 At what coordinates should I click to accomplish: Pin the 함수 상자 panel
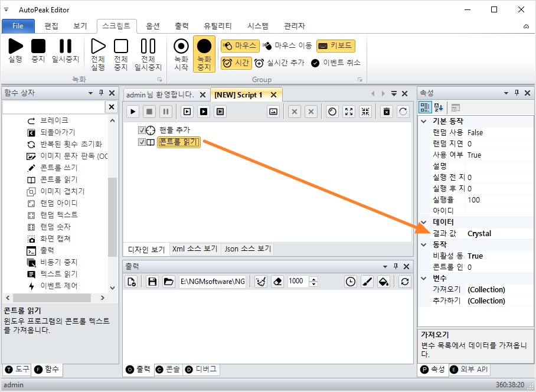[x=101, y=93]
